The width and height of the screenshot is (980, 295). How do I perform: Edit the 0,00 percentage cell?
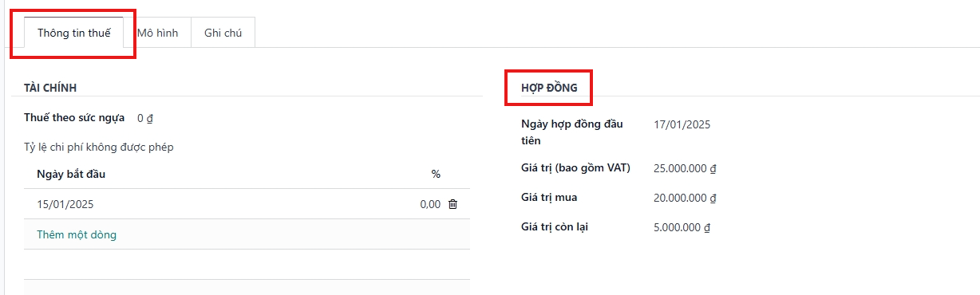[x=430, y=204]
